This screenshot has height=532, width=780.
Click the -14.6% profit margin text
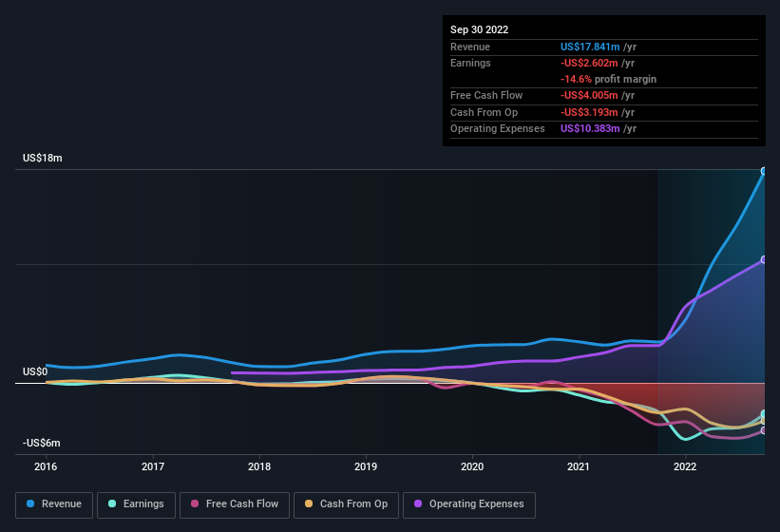tap(608, 79)
